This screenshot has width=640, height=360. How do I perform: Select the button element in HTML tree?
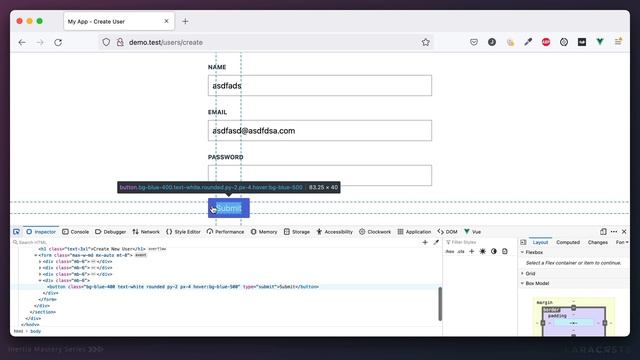(x=183, y=287)
